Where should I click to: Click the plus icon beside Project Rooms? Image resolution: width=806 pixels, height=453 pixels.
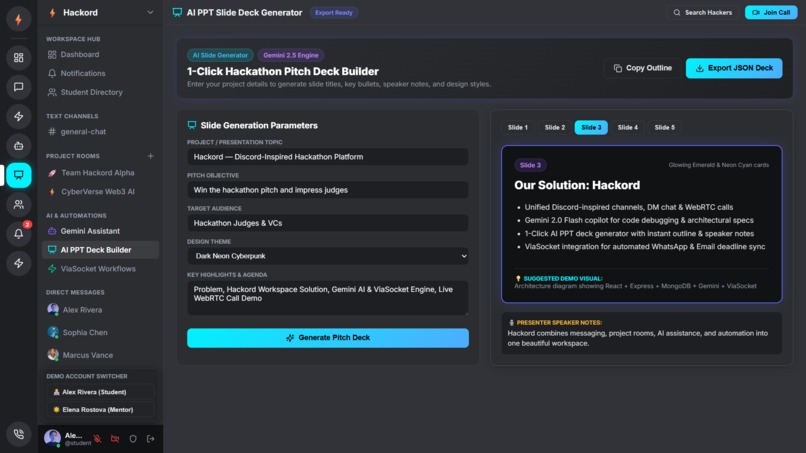click(151, 156)
